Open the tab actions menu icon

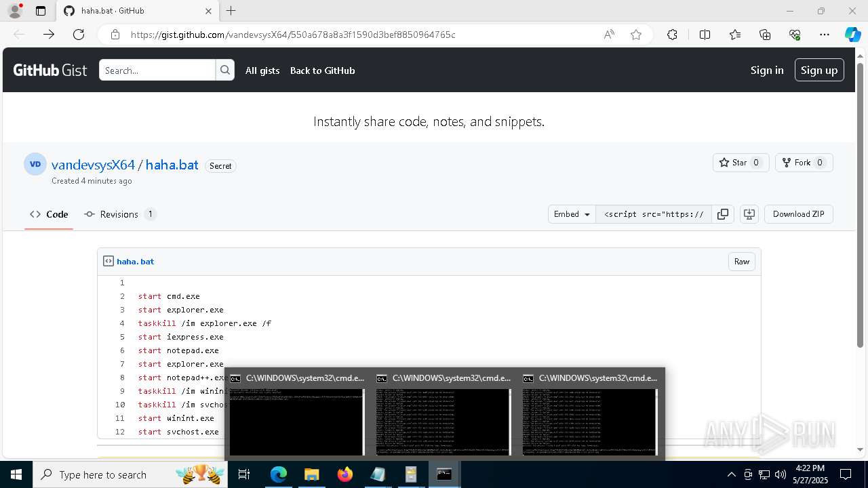[x=41, y=11]
